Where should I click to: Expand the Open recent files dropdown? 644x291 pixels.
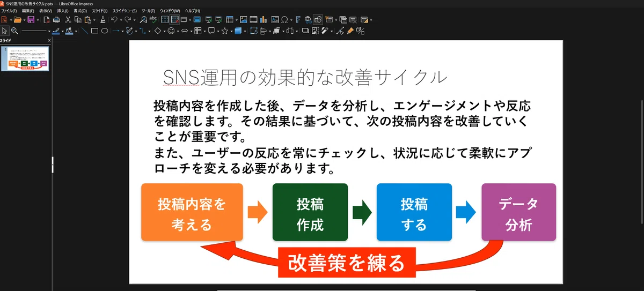24,20
